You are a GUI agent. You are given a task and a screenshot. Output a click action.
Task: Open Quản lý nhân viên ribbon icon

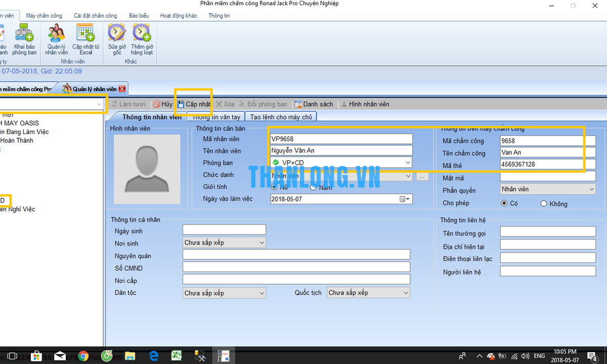[56, 34]
